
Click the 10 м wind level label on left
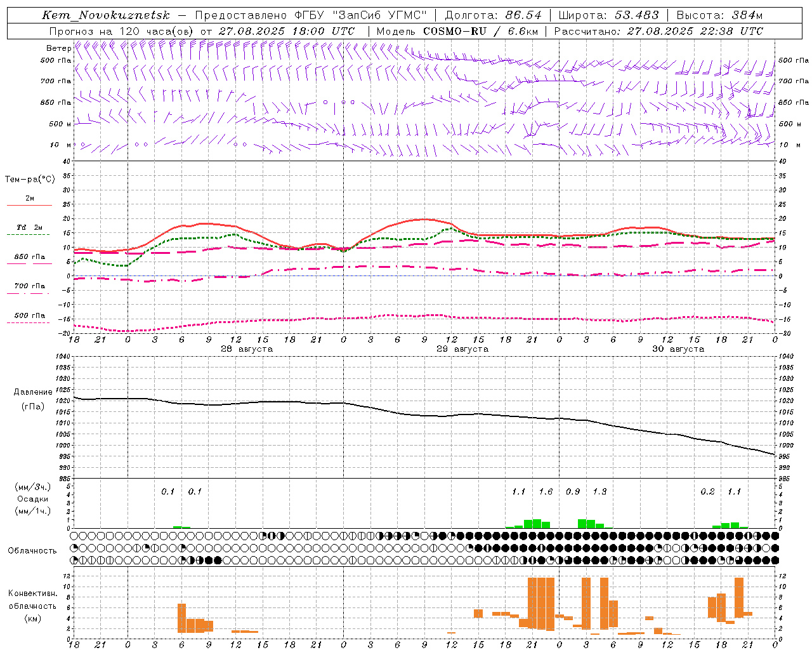click(x=61, y=145)
